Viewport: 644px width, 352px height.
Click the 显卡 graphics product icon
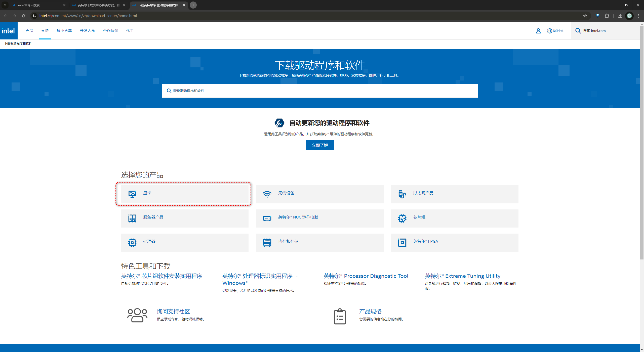132,194
